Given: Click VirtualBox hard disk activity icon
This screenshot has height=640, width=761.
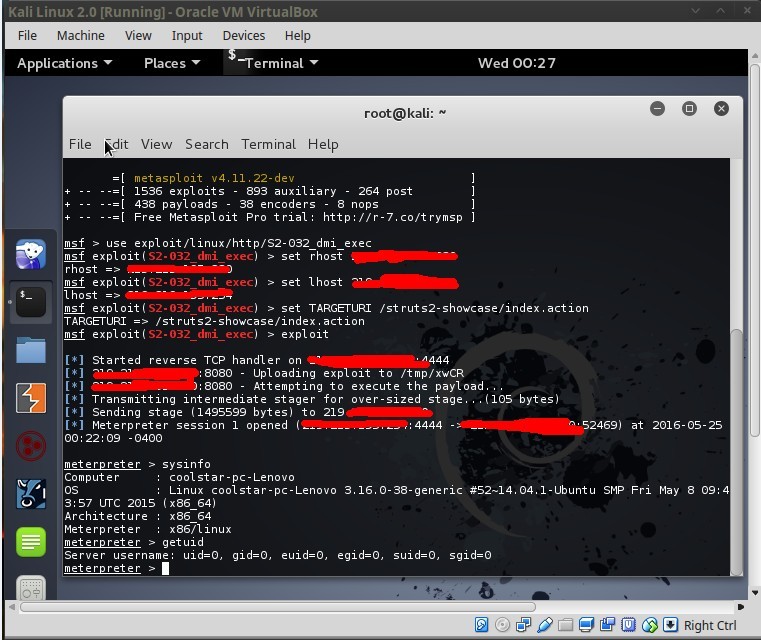Looking at the screenshot, I should [x=481, y=625].
